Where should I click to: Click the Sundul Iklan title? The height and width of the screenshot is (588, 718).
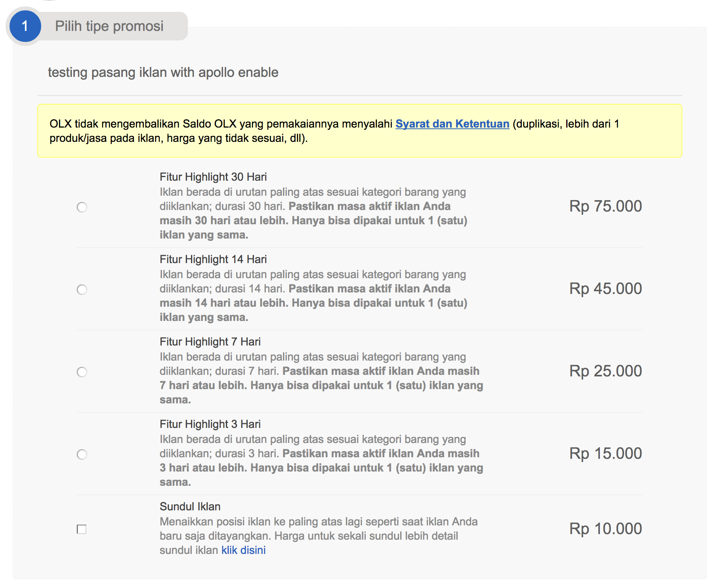tap(190, 506)
